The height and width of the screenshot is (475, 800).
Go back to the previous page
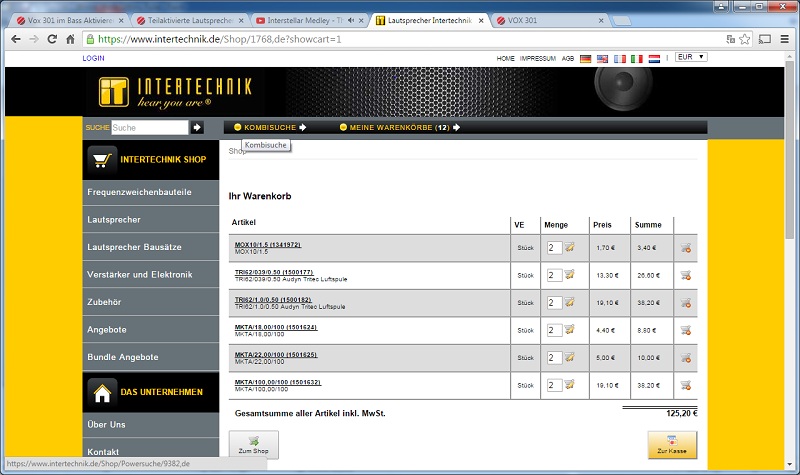(16, 39)
